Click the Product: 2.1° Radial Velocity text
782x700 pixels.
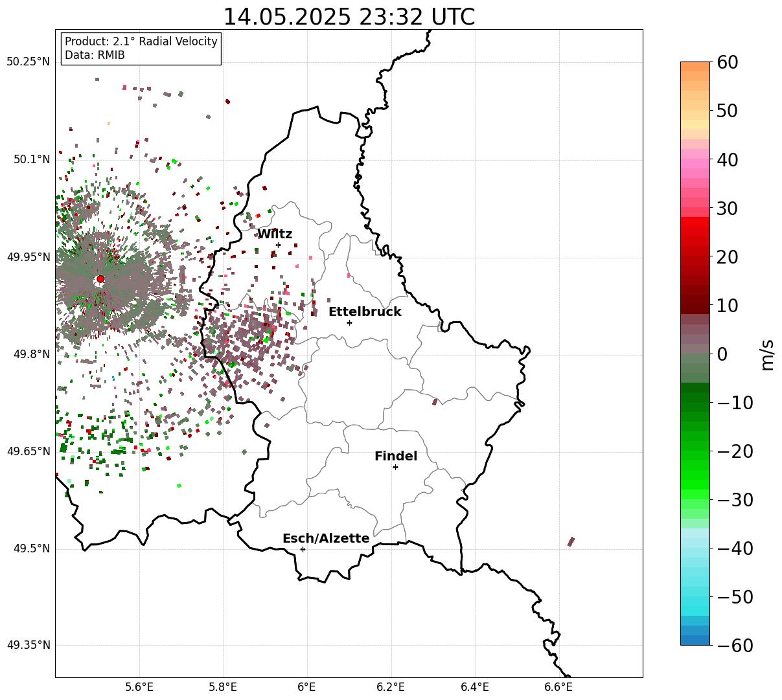(141, 41)
